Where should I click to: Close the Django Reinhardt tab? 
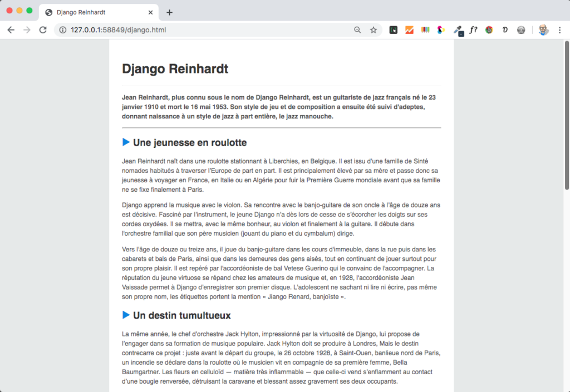150,12
